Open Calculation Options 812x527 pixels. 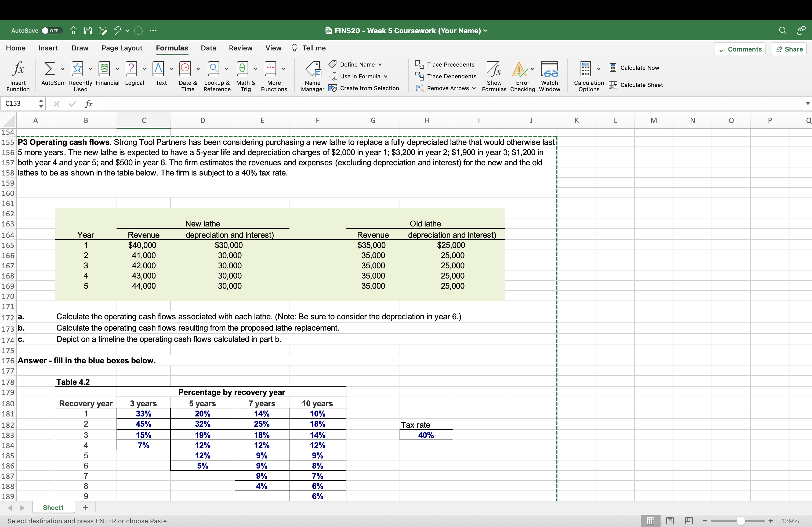589,76
